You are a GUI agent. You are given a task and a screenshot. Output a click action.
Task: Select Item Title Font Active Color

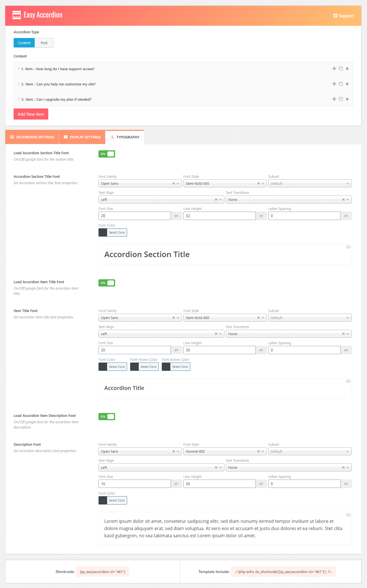[x=176, y=367]
